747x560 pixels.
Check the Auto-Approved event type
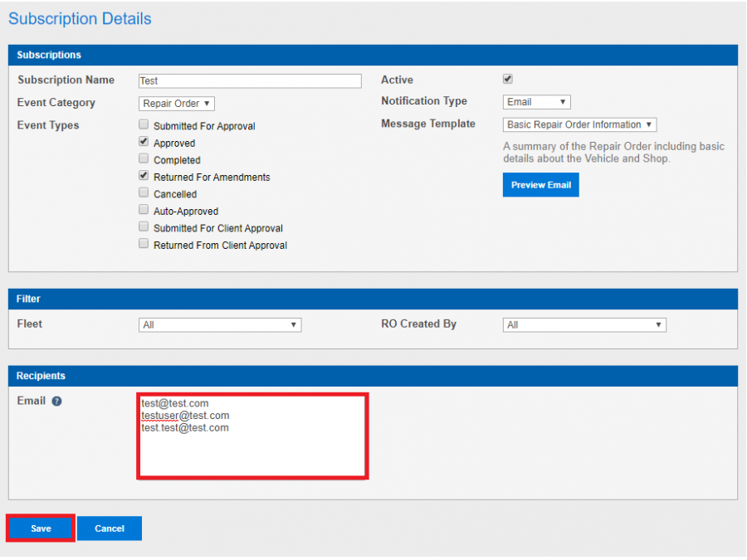pos(144,210)
